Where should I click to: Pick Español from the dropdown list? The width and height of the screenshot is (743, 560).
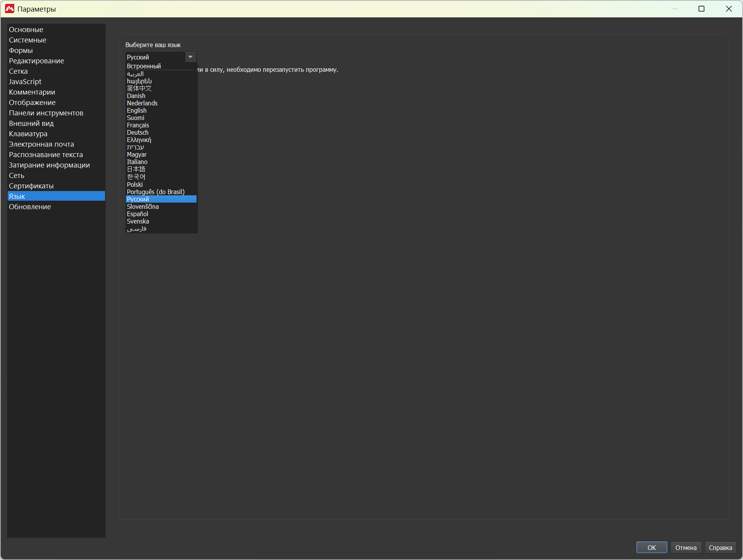click(x=137, y=214)
